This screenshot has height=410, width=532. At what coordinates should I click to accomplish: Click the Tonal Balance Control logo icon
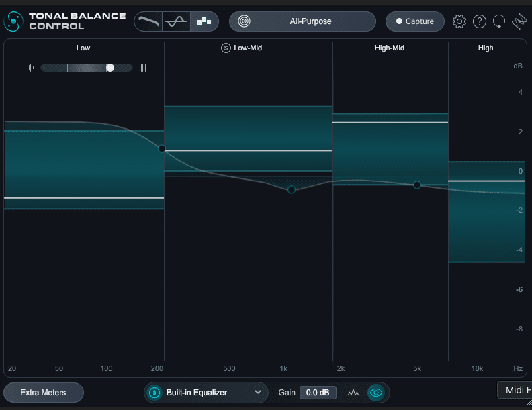13,21
